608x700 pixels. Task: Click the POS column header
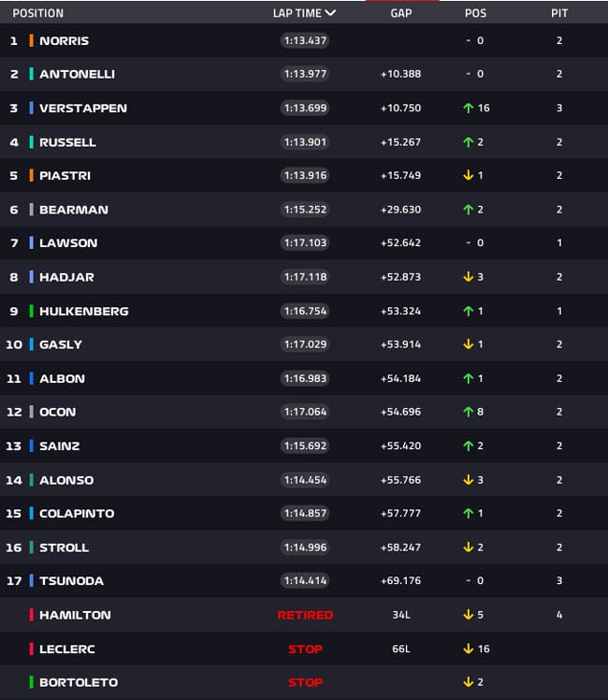coord(475,13)
